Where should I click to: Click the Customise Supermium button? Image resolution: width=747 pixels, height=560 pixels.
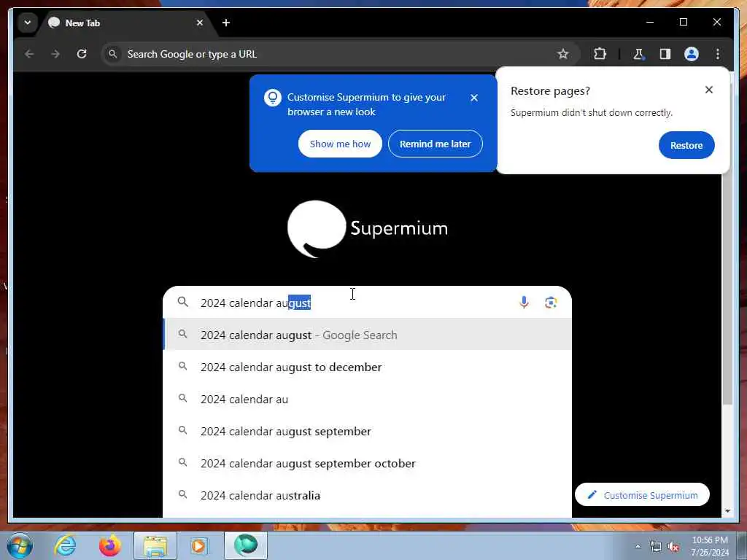point(642,495)
